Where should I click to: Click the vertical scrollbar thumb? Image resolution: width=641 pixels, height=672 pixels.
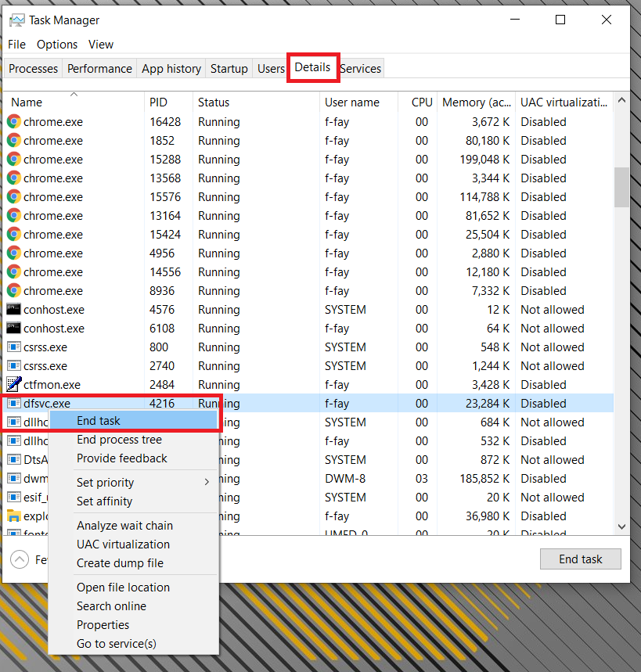pyautogui.click(x=621, y=187)
